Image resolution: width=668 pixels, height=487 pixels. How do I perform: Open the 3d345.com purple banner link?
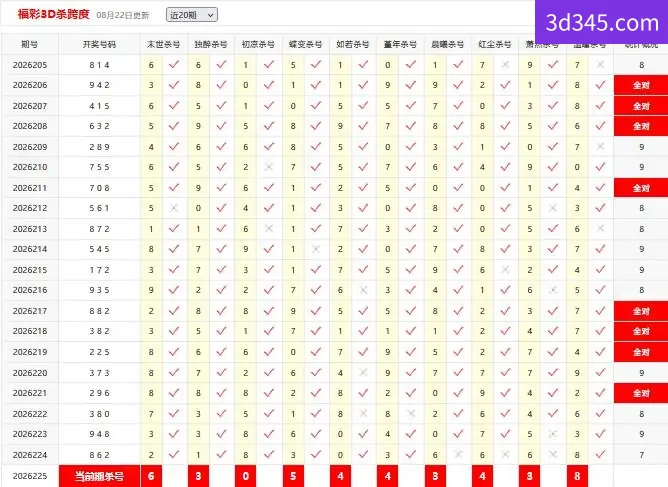tap(602, 22)
